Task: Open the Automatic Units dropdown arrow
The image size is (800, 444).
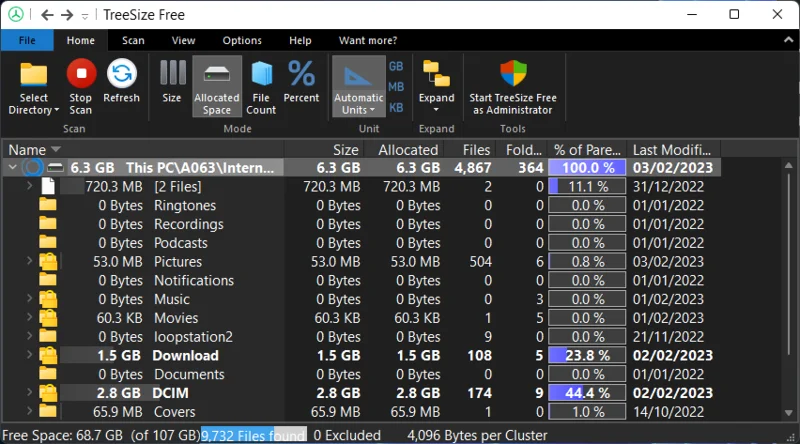Action: click(372, 110)
